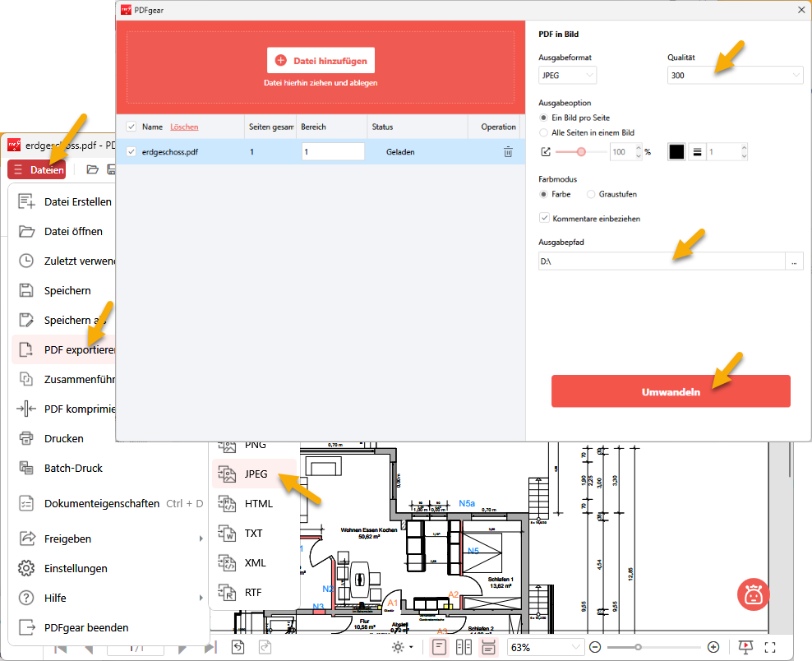
Task: Click the presentation mode icon in status bar
Action: point(745,647)
